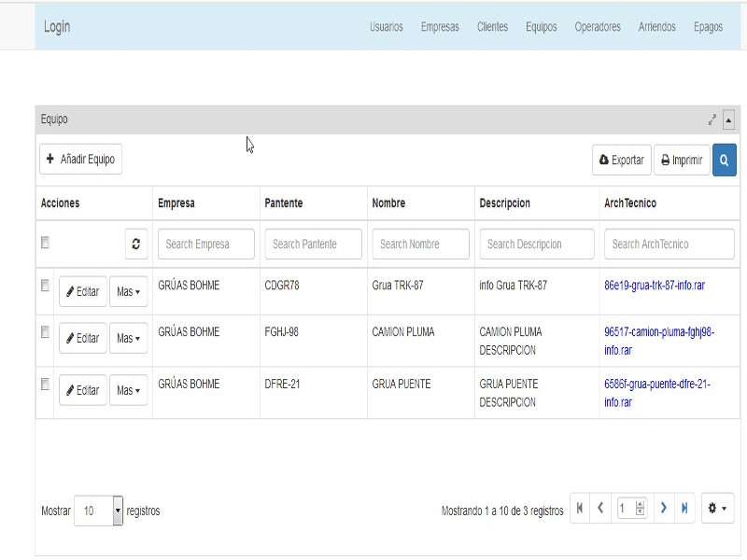This screenshot has width=747, height=560.
Task: Toggle the select-all checkbox in filter row
Action: (x=45, y=243)
